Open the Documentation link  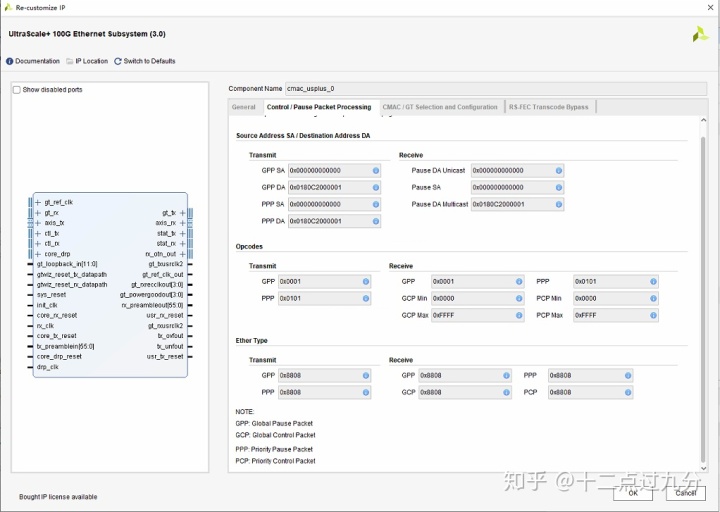pyautogui.click(x=37, y=62)
